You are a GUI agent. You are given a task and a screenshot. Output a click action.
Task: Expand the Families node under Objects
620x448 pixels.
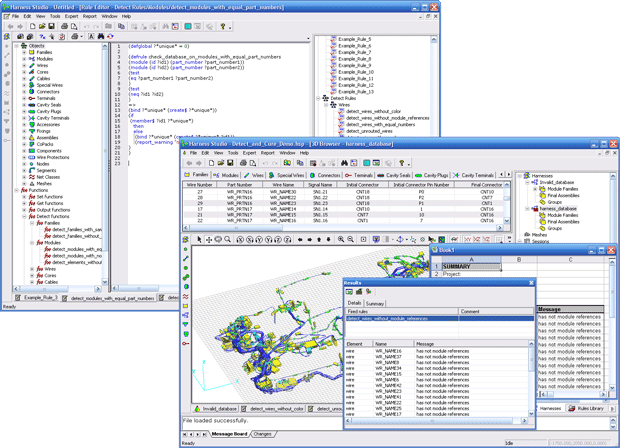tap(24, 52)
